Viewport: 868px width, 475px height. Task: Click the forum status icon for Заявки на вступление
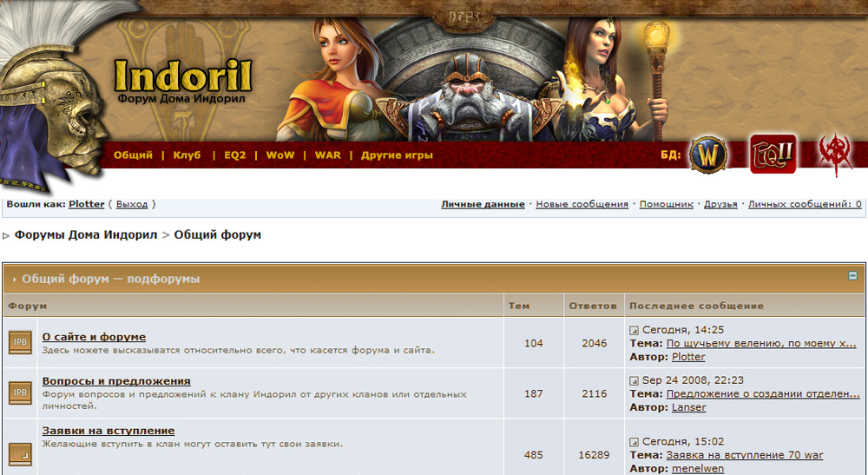pyautogui.click(x=20, y=454)
